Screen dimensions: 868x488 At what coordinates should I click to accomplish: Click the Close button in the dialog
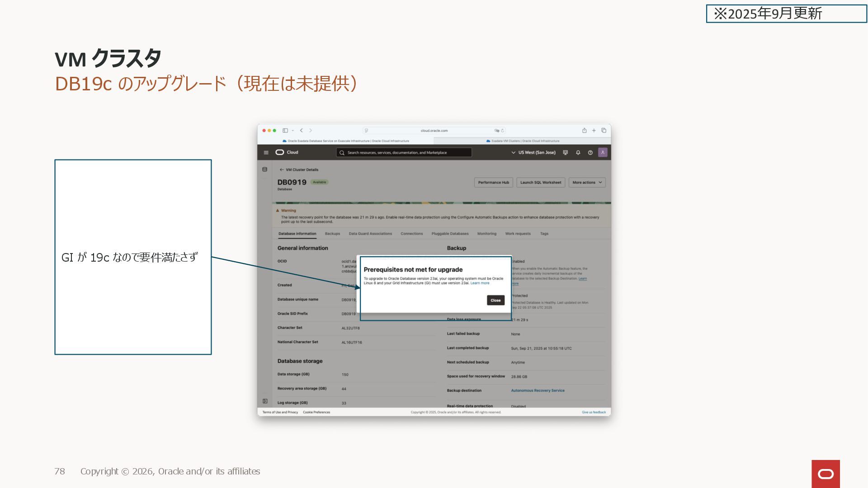(x=495, y=300)
